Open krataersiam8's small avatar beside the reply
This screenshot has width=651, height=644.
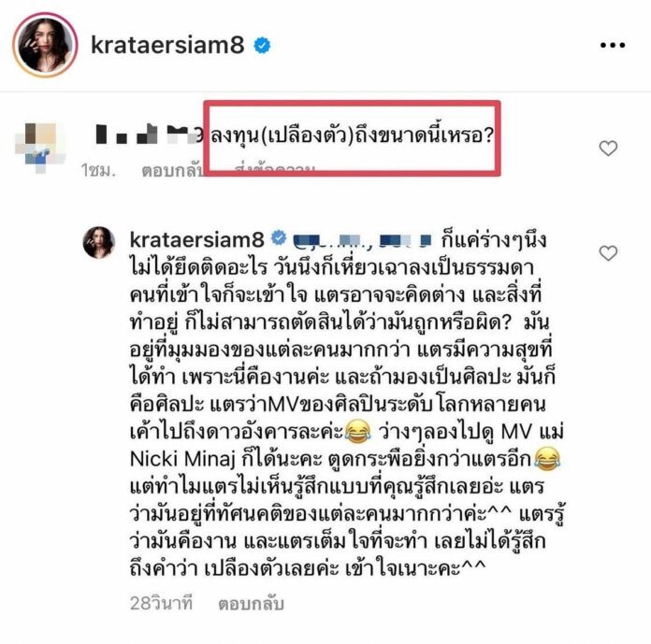pos(99,243)
